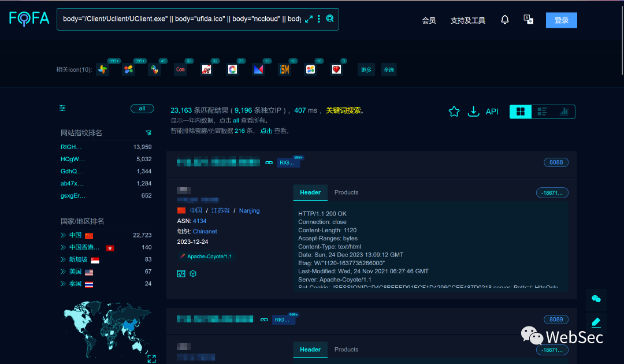The height and width of the screenshot is (364, 624).
Task: Expand the search query box
Action: (x=309, y=19)
